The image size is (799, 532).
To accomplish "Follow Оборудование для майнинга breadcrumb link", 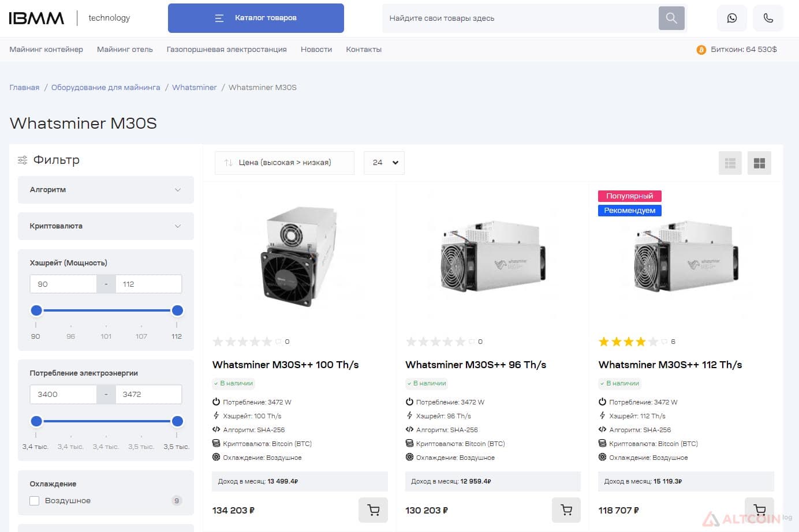I will pyautogui.click(x=106, y=88).
